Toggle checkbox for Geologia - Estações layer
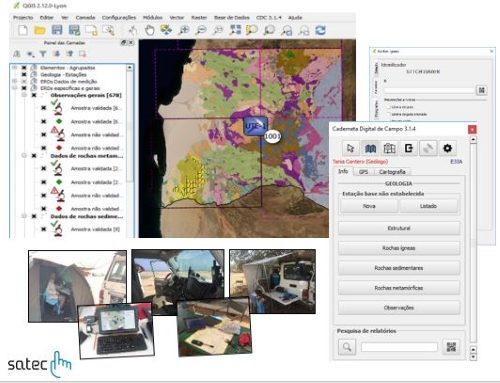 click(24, 75)
